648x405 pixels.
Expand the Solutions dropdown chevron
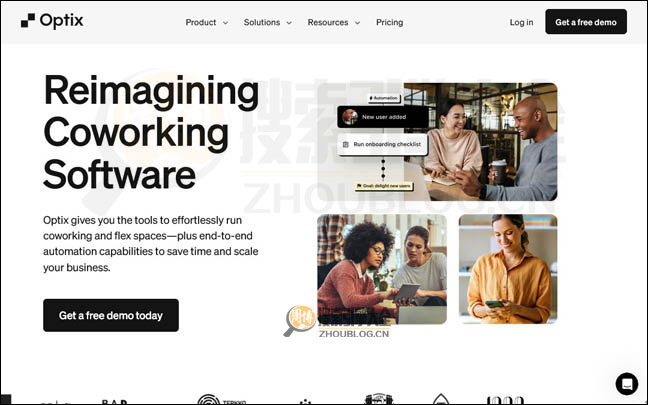point(289,23)
